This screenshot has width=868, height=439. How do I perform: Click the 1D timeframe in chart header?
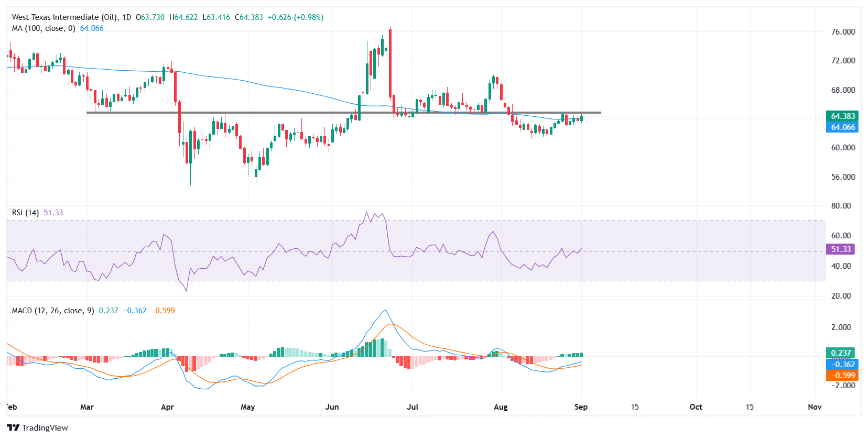click(x=126, y=17)
